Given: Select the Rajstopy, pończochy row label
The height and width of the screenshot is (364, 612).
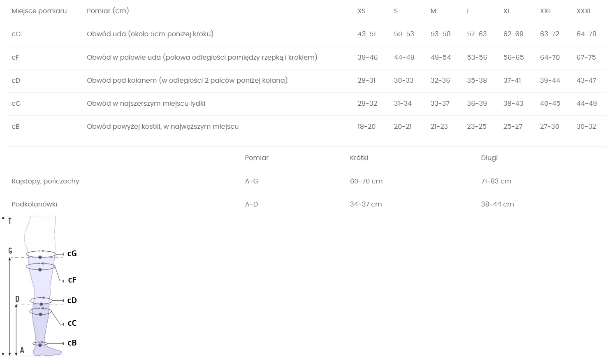Looking at the screenshot, I should 45,181.
